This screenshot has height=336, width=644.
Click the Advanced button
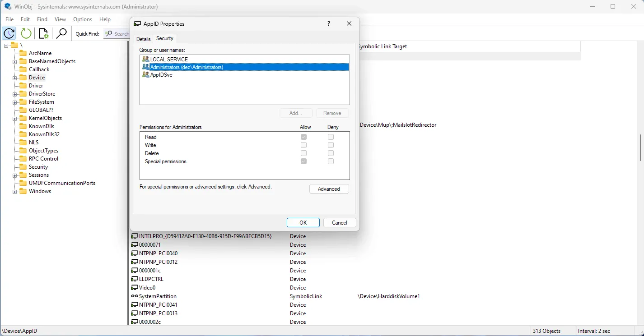pyautogui.click(x=329, y=189)
